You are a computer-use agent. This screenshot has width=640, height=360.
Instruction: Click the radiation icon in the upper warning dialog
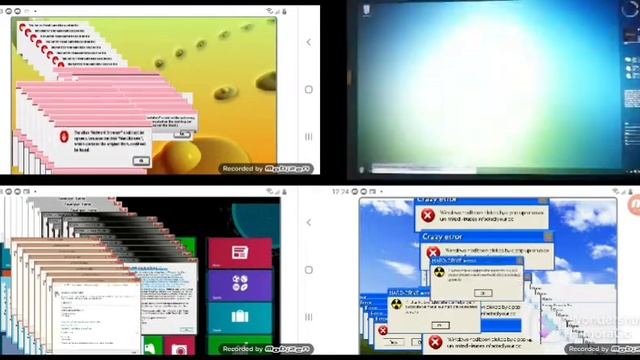[x=439, y=272]
